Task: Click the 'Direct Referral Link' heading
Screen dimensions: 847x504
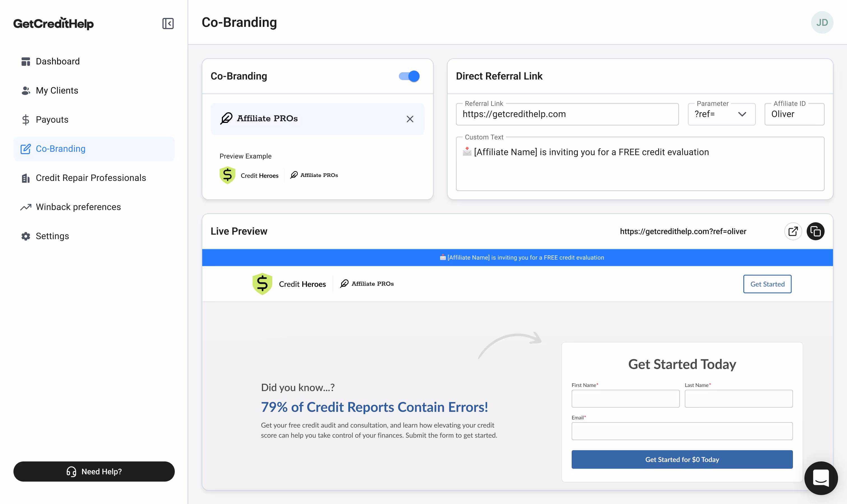Action: 499,76
